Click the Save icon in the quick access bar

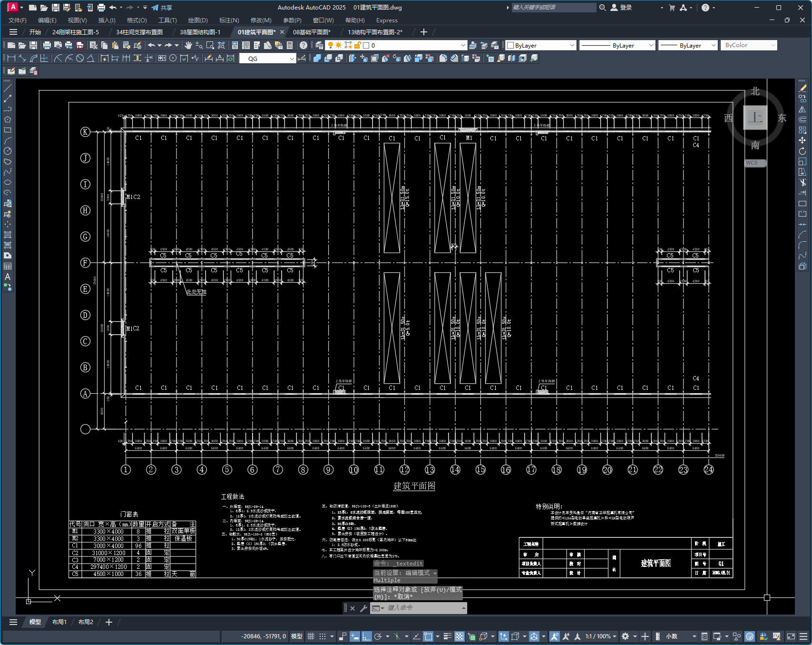click(x=56, y=8)
